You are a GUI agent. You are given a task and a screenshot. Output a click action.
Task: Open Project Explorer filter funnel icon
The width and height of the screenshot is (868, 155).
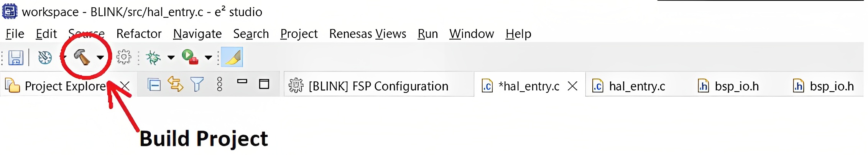click(197, 84)
